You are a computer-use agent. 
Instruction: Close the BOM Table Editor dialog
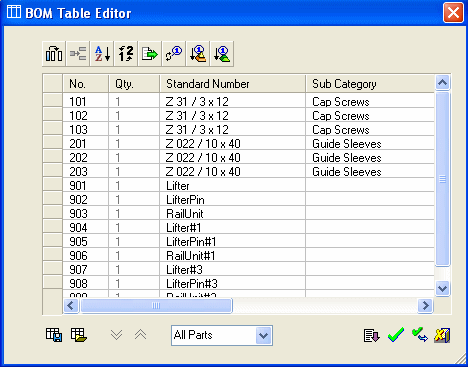[453, 13]
